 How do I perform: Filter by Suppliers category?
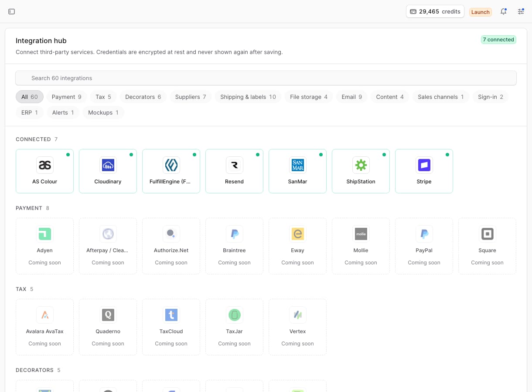[191, 97]
